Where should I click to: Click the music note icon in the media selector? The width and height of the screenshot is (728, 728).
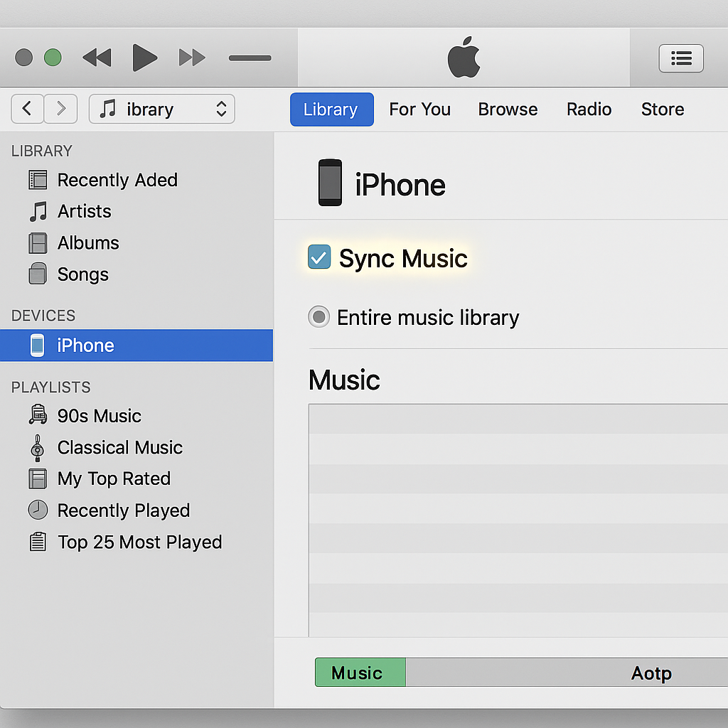click(x=108, y=109)
